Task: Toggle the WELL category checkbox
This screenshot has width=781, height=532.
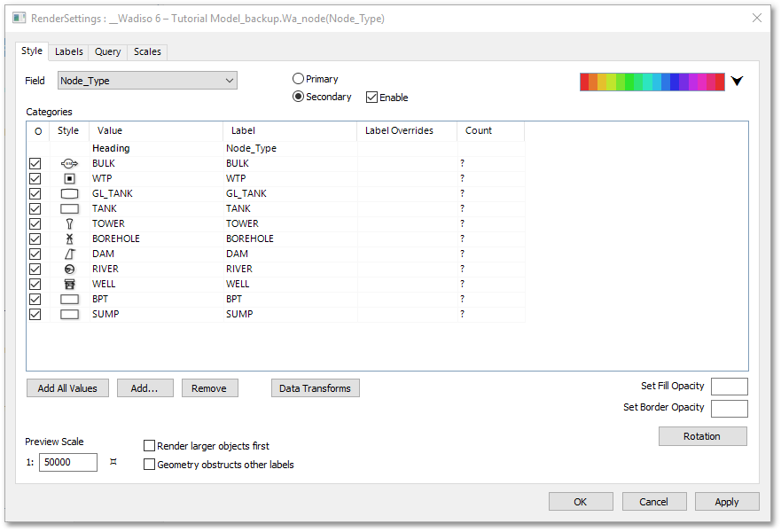Action: click(35, 284)
